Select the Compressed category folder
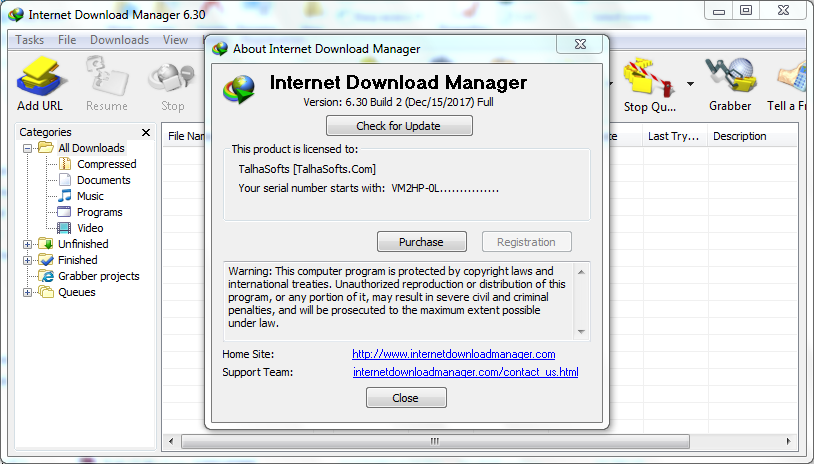Viewport: 814px width, 464px height. click(x=106, y=164)
